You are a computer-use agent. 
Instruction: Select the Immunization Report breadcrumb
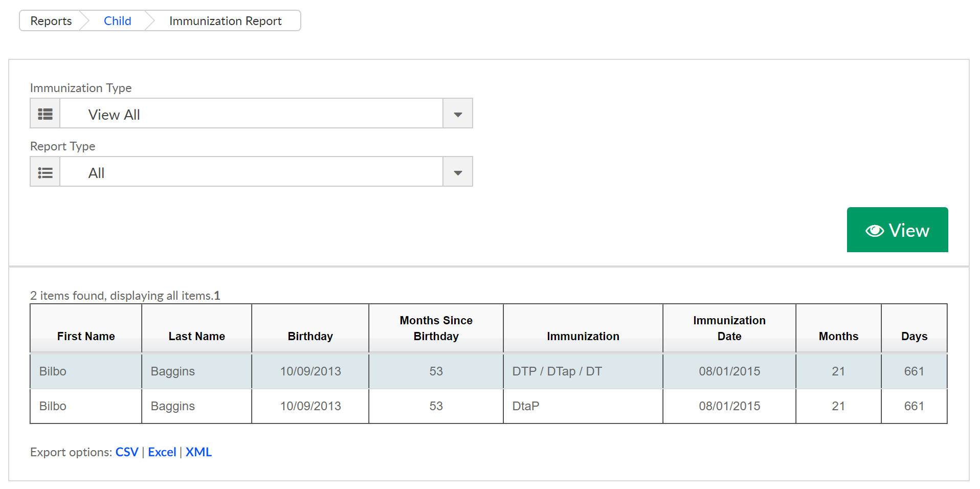(225, 21)
